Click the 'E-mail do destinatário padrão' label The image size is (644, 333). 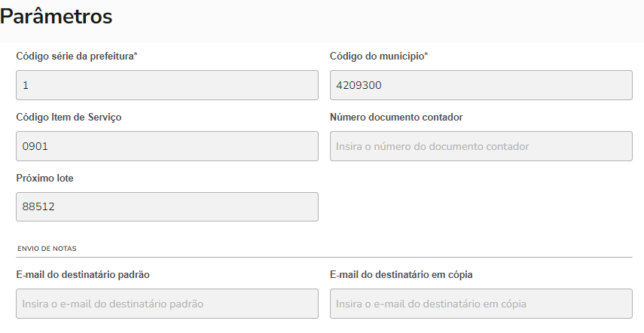coord(87,274)
